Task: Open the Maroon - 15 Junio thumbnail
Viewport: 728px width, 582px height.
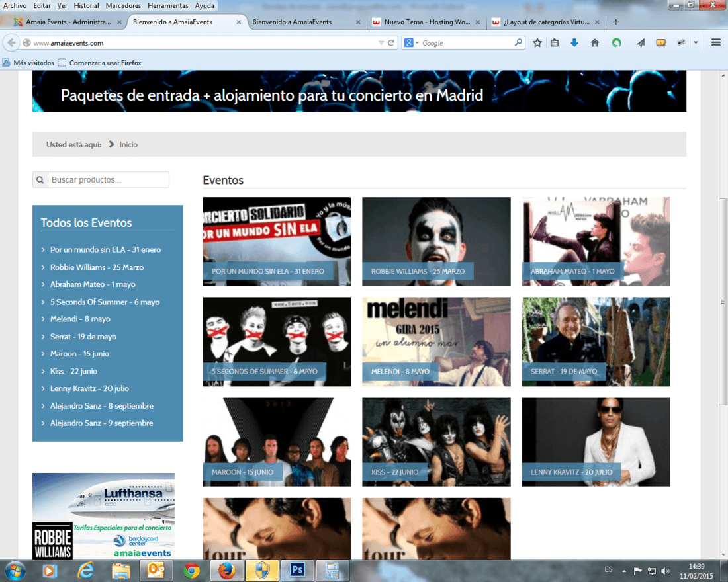Action: pos(277,442)
